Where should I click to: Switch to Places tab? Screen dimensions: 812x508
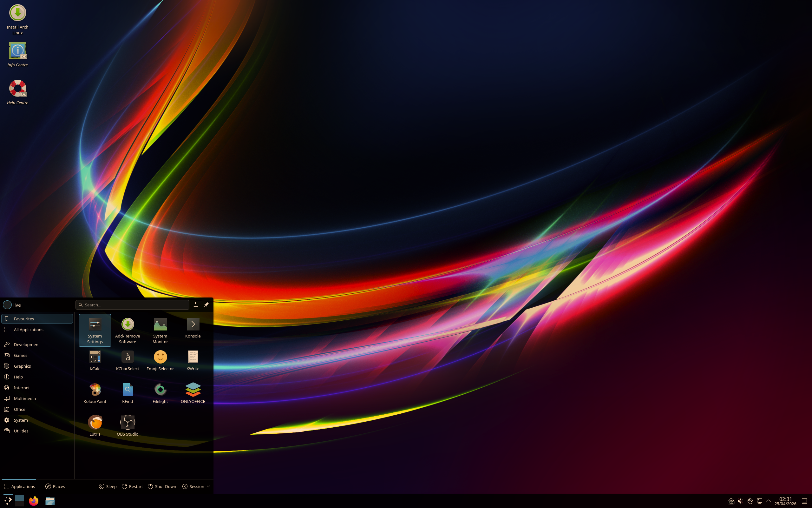[55, 486]
